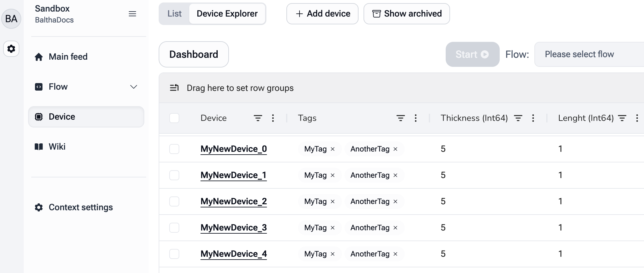Check the MyNewDevice_4 row checkbox
Viewport: 644px width, 273px height.
coord(174,254)
